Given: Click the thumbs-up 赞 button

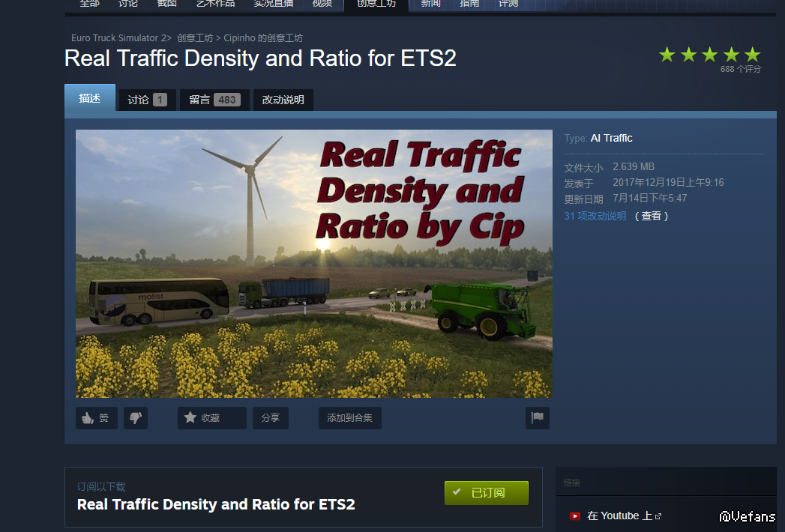Looking at the screenshot, I should pyautogui.click(x=96, y=418).
